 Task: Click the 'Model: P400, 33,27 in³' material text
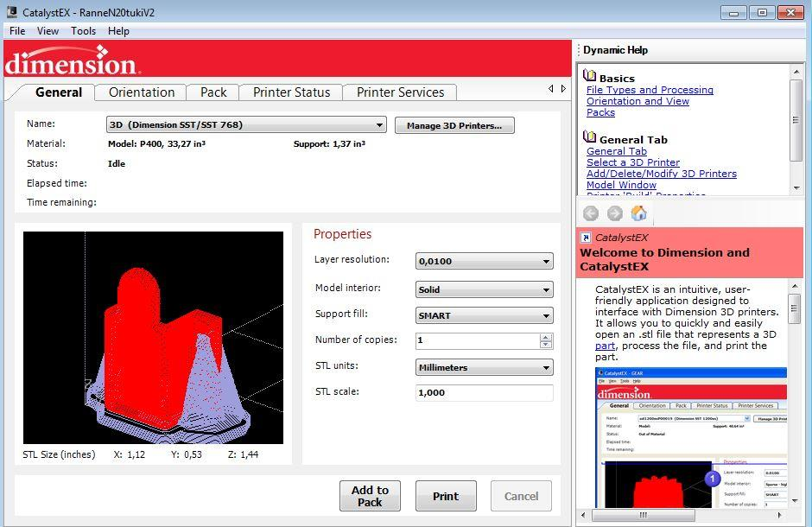coord(156,144)
